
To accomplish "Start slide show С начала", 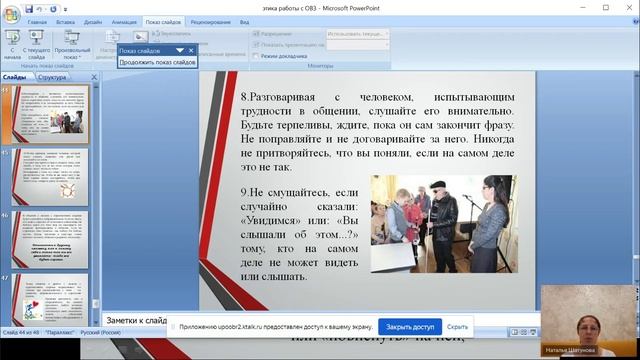I will tap(13, 45).
